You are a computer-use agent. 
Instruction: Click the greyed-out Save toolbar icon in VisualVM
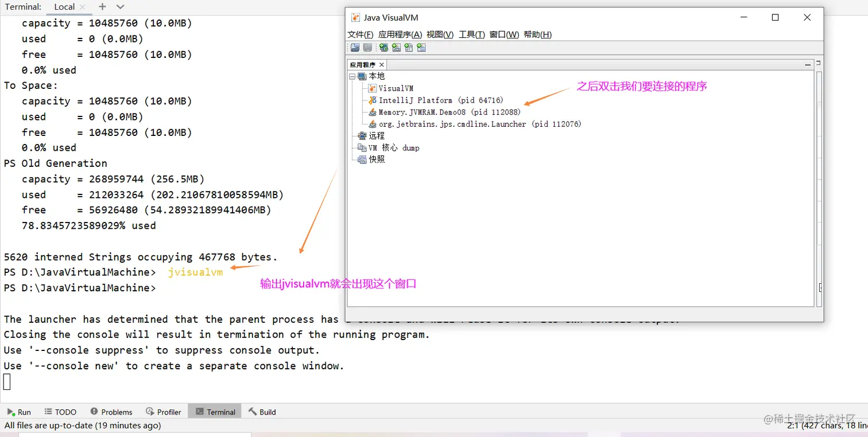click(x=367, y=48)
